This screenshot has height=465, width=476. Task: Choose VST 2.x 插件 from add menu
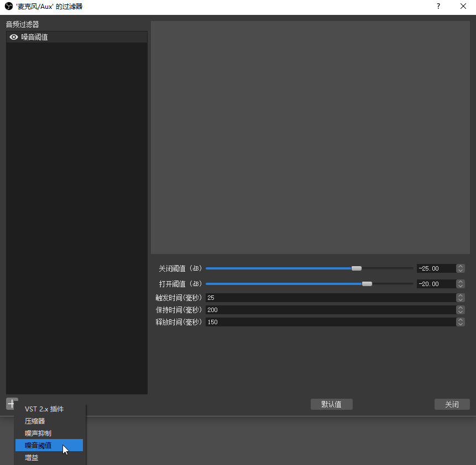pyautogui.click(x=49, y=409)
